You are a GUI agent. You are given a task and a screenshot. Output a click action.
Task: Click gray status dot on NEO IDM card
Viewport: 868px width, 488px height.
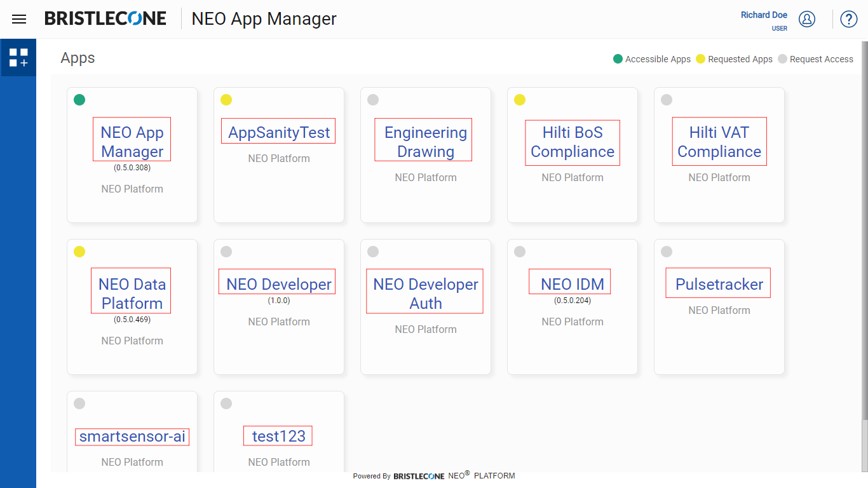520,252
